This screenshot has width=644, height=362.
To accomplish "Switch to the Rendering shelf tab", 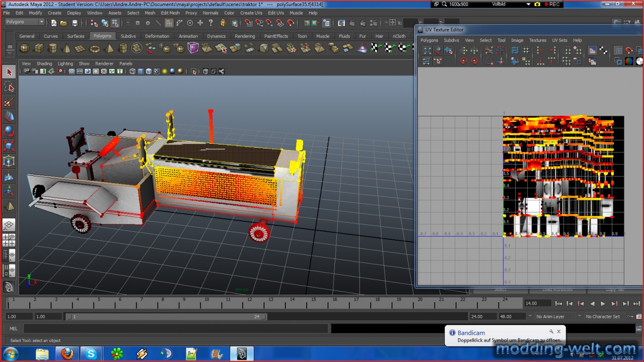I will point(245,36).
